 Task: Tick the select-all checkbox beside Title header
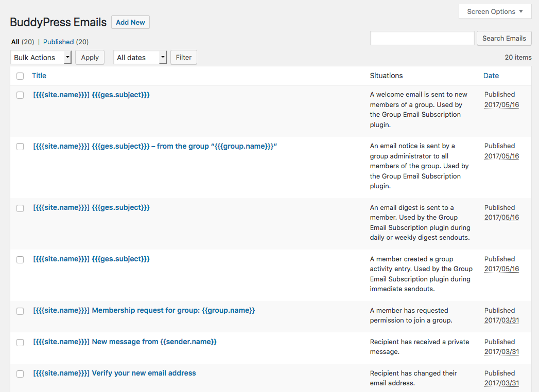pos(20,76)
